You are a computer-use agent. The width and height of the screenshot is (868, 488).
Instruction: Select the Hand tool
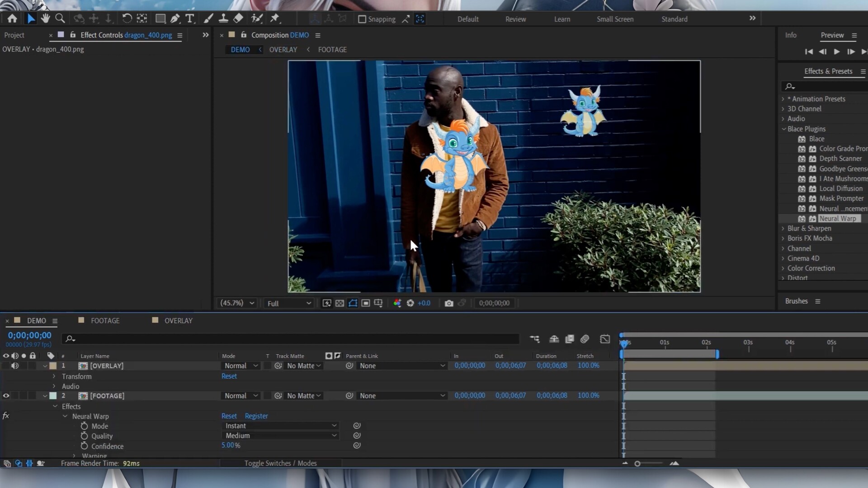click(x=45, y=19)
